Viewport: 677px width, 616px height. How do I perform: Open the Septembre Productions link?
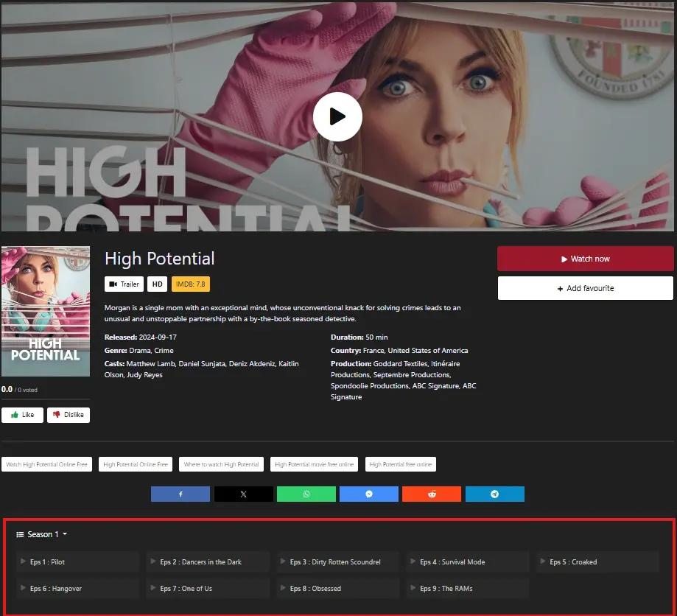pyautogui.click(x=412, y=375)
